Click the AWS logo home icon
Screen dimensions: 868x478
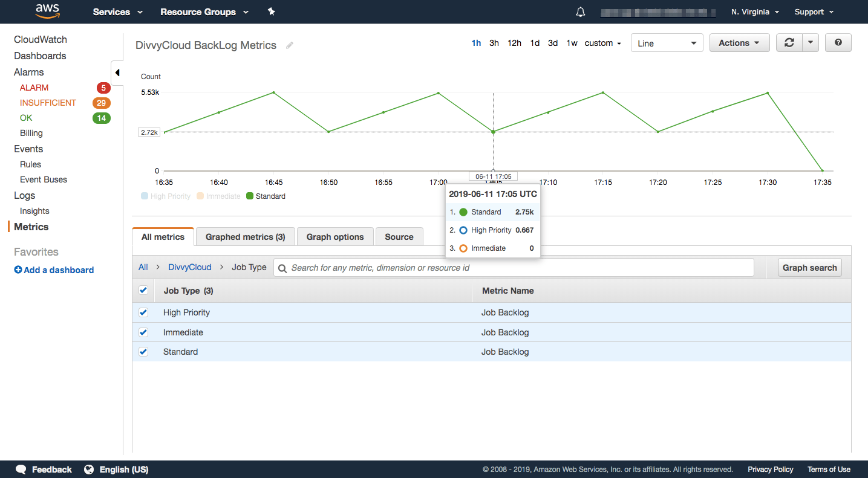pos(47,11)
